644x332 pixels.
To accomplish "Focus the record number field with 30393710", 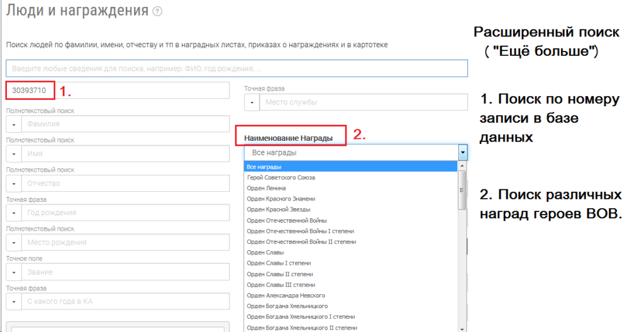I will [x=30, y=91].
